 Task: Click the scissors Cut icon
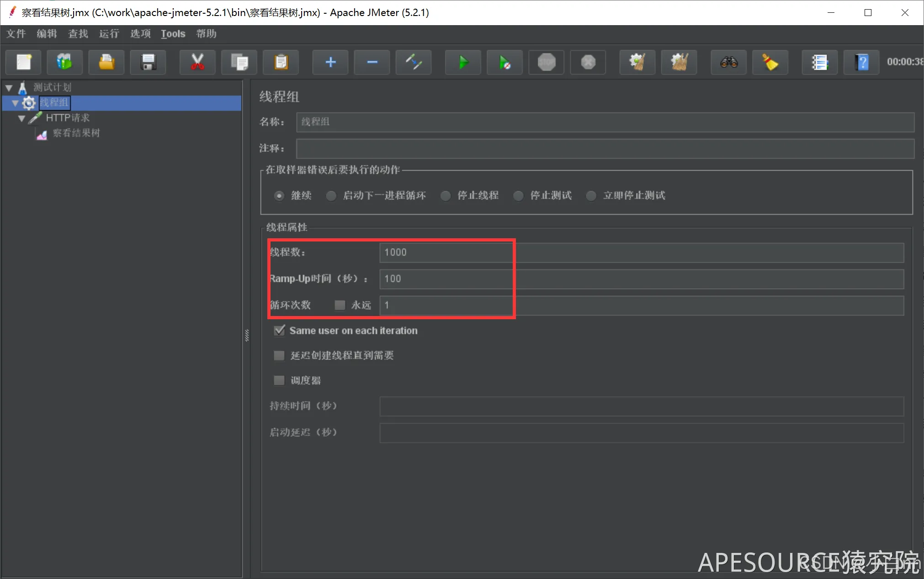[197, 62]
